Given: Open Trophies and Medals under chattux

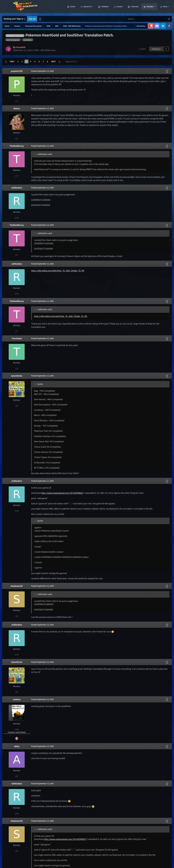Looking at the screenshot, I should pos(17,732).
